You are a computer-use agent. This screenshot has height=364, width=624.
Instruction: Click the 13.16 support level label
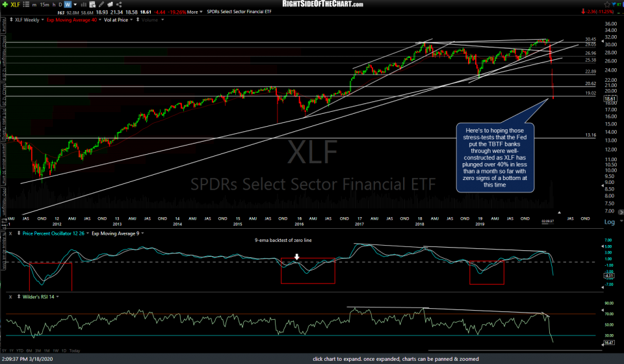tap(591, 135)
